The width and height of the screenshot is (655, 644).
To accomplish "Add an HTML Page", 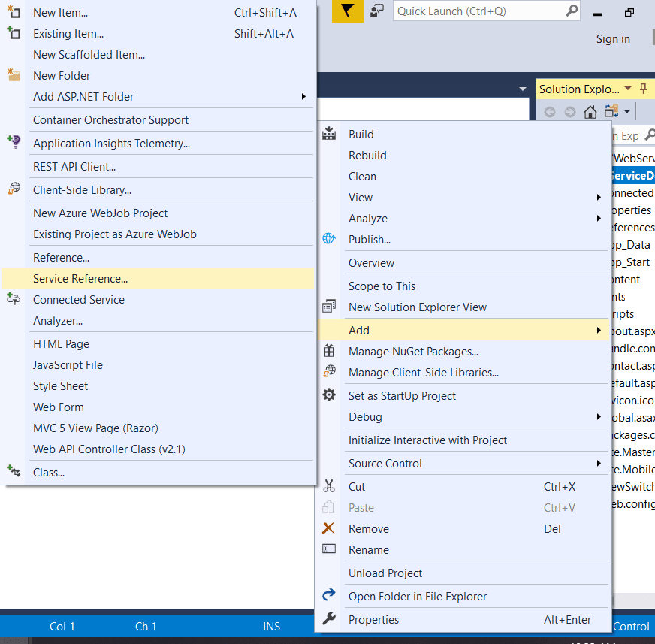I will click(158, 344).
